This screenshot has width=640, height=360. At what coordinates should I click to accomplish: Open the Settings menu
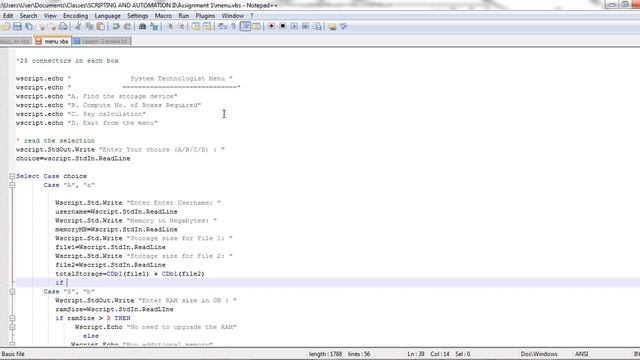coord(137,16)
